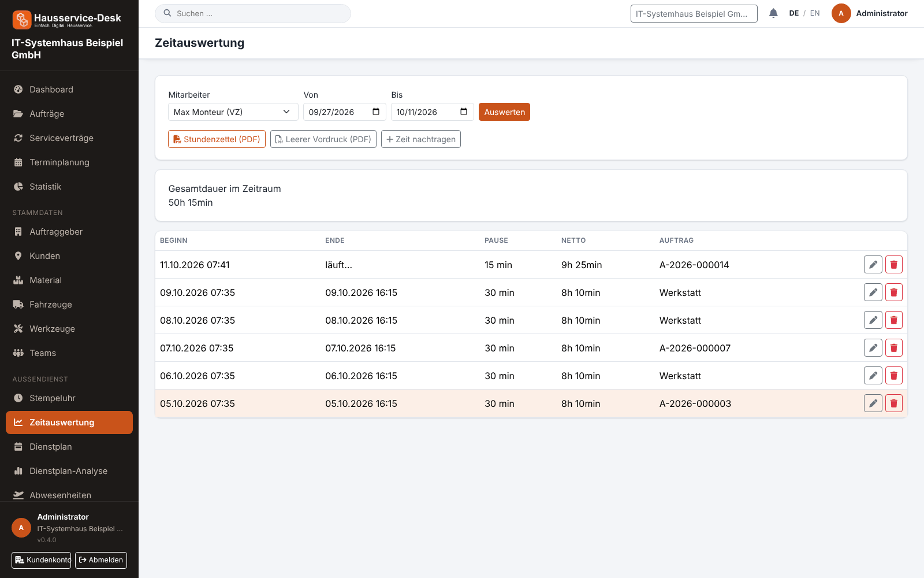
Task: Open Auftraggeber page
Action: tap(69, 232)
